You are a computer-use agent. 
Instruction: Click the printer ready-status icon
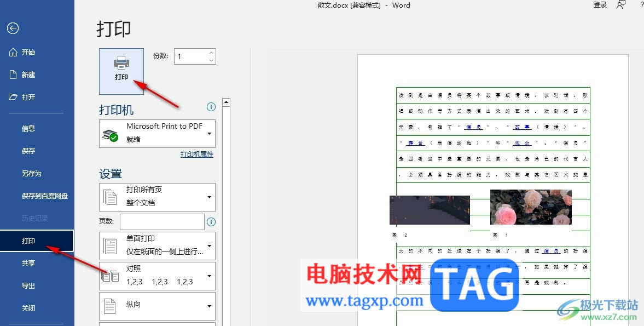coord(110,135)
